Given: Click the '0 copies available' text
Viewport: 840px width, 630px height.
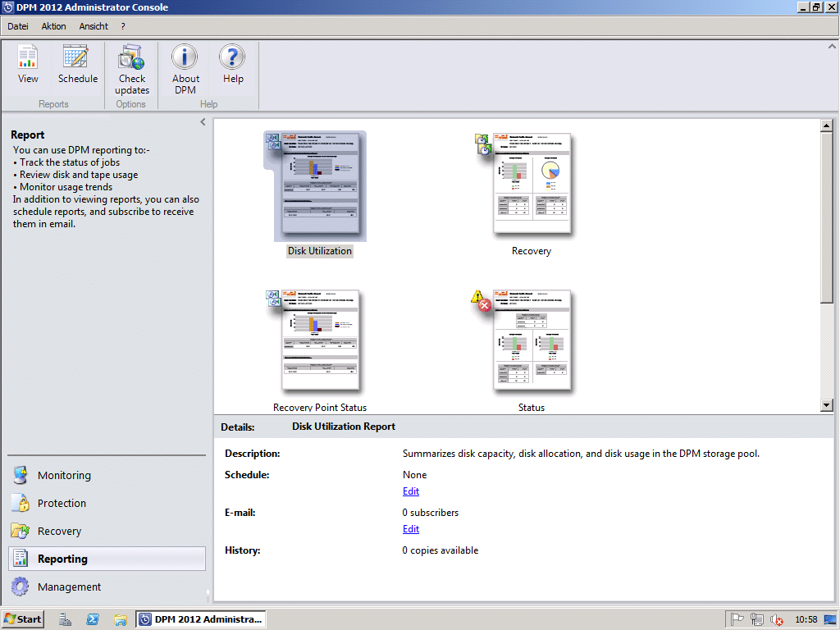Looking at the screenshot, I should (441, 550).
